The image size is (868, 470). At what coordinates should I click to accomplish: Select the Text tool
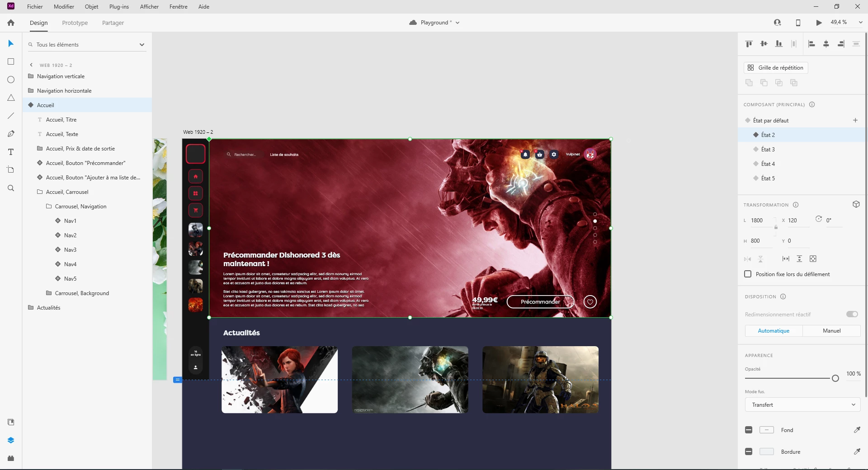click(11, 152)
